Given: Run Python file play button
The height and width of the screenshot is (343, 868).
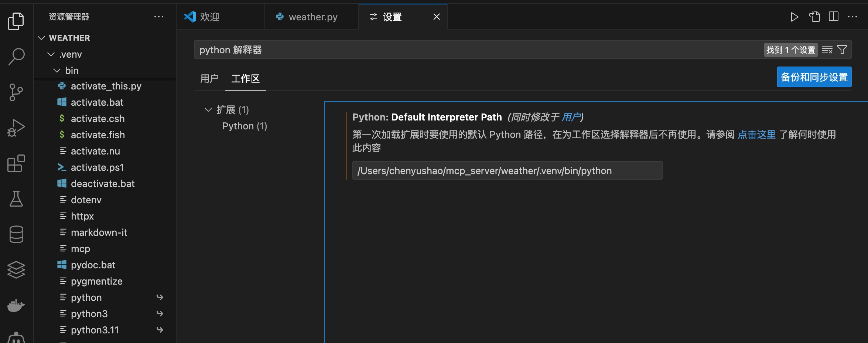Looking at the screenshot, I should (x=794, y=17).
